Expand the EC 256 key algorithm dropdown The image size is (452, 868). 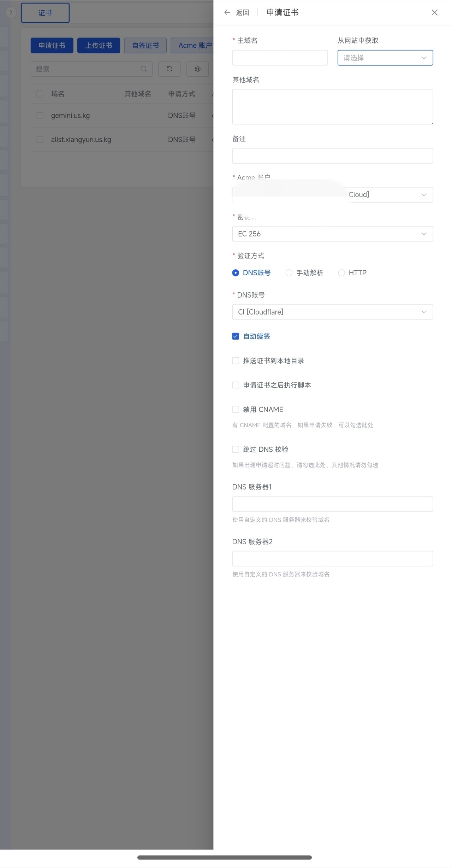click(x=332, y=234)
